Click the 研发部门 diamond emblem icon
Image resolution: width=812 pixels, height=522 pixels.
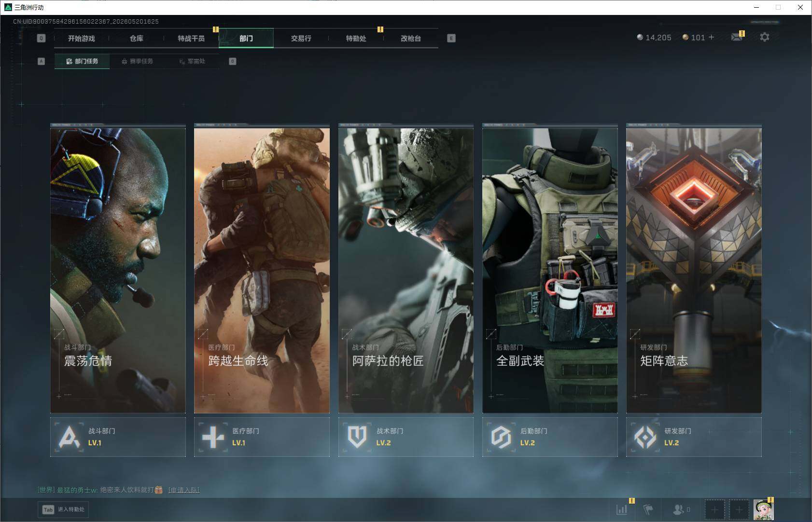coord(645,437)
